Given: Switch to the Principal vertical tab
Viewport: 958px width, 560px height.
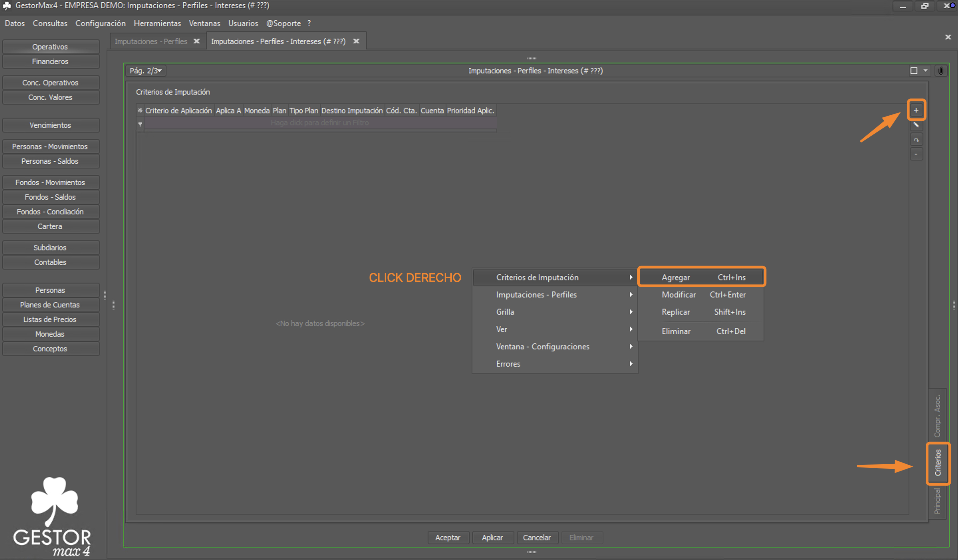Looking at the screenshot, I should click(937, 501).
